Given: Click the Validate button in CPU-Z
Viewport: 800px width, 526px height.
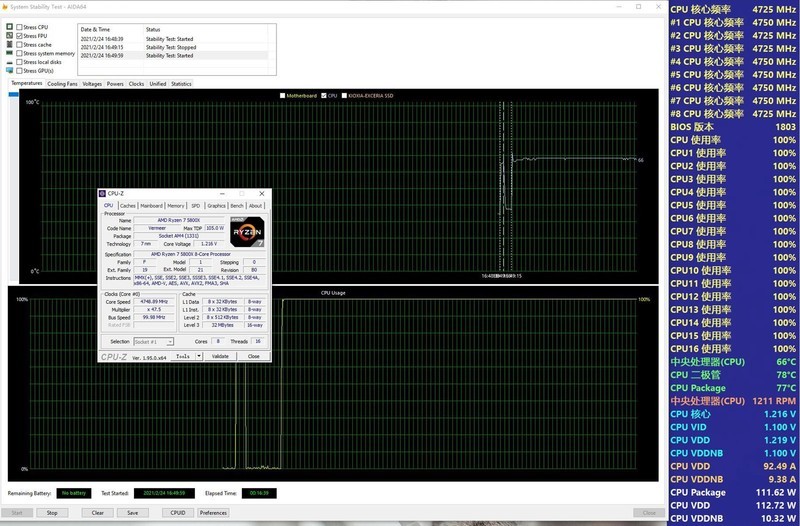Looking at the screenshot, I should tap(221, 356).
